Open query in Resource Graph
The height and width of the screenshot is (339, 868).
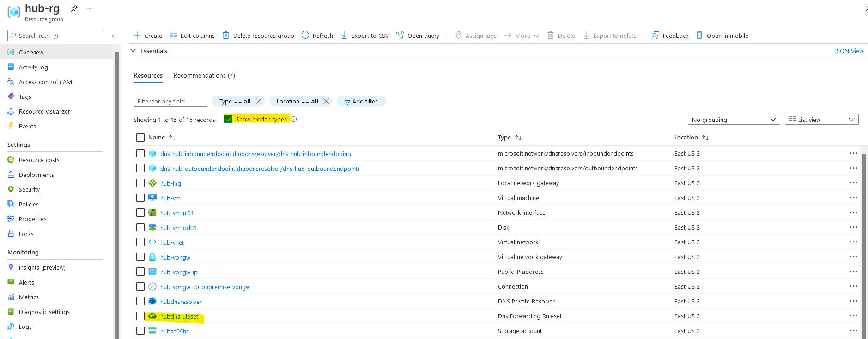pyautogui.click(x=418, y=36)
